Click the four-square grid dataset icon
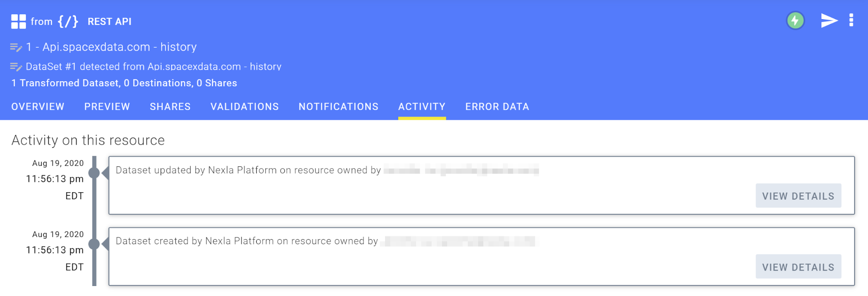The image size is (868, 296). point(18,21)
